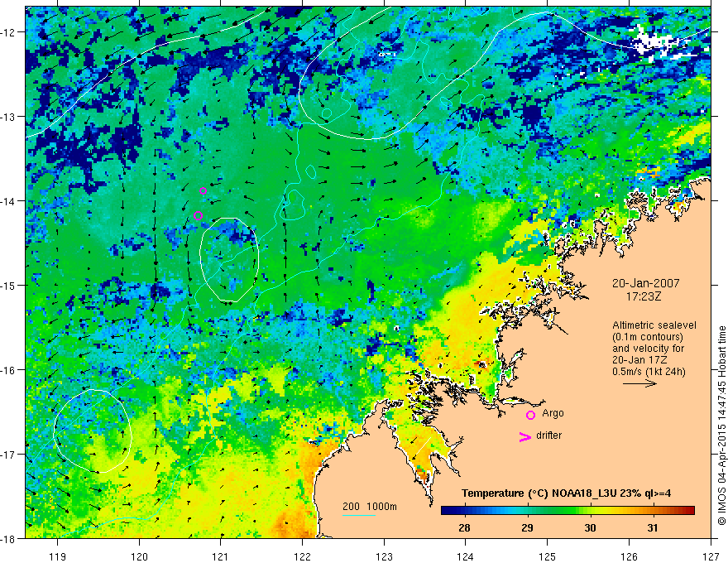
Task: Click longitude axis label 120
Action: (x=139, y=556)
